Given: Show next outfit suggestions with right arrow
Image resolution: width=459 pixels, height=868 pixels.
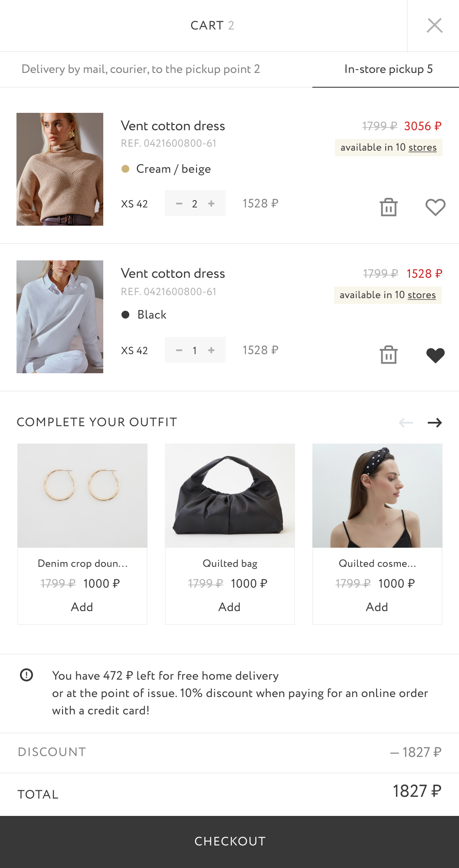Looking at the screenshot, I should click(x=435, y=422).
